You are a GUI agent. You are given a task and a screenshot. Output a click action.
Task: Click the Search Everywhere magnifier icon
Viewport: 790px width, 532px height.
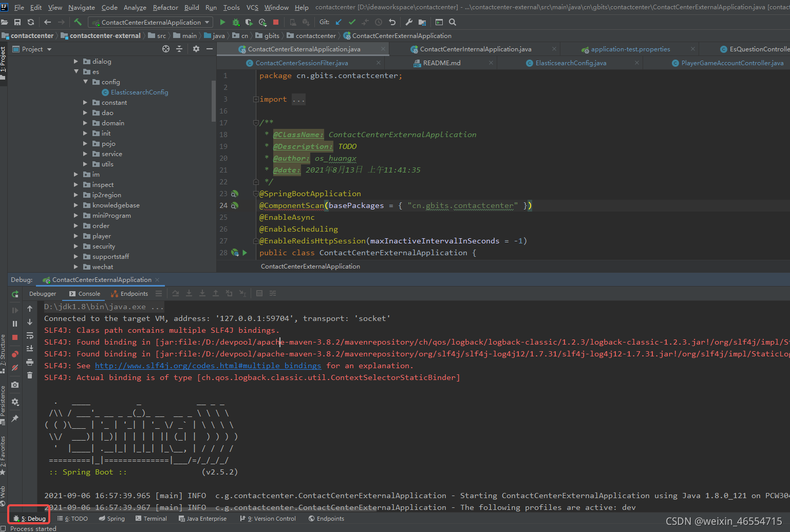click(x=453, y=22)
